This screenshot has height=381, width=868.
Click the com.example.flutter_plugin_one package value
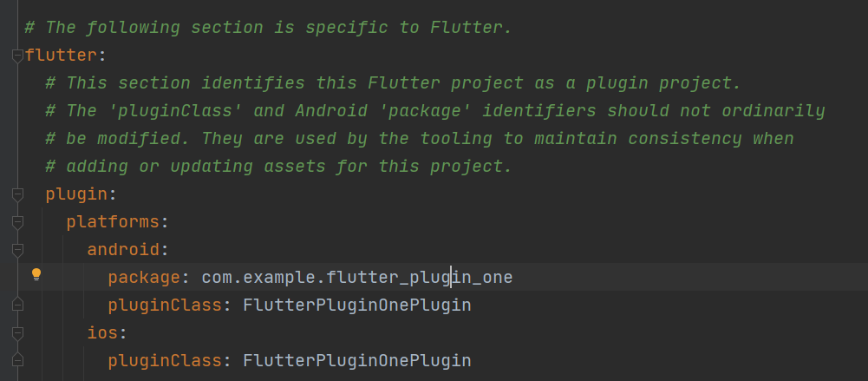357,277
